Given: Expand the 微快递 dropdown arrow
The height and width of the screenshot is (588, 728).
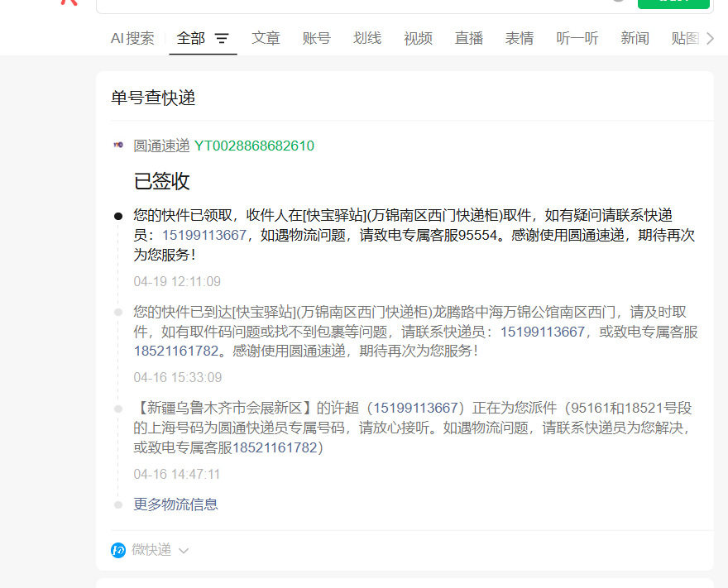Looking at the screenshot, I should pos(184,551).
